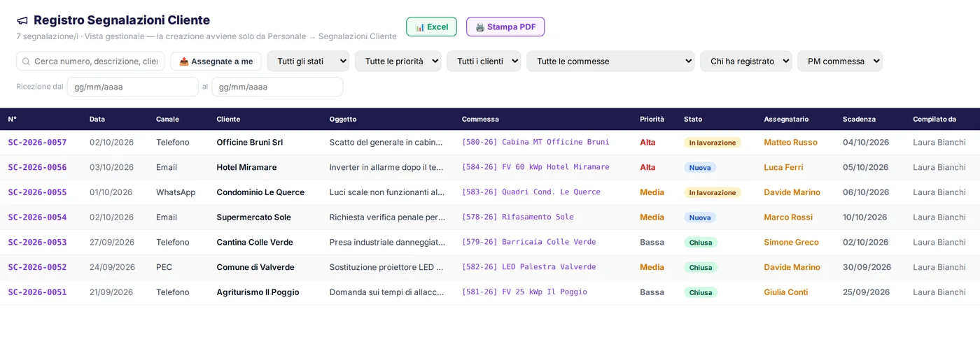Click the Scadenza column header

click(x=859, y=120)
